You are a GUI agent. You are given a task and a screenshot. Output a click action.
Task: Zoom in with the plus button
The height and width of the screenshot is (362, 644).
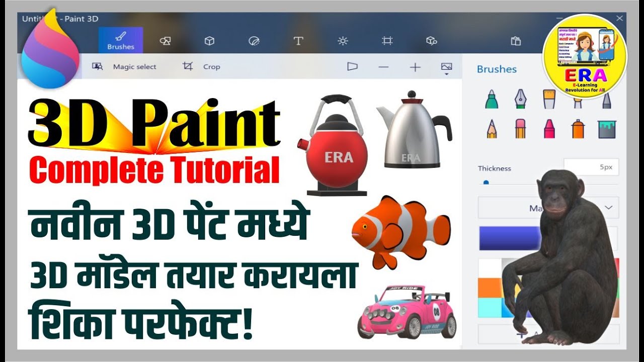tap(415, 67)
